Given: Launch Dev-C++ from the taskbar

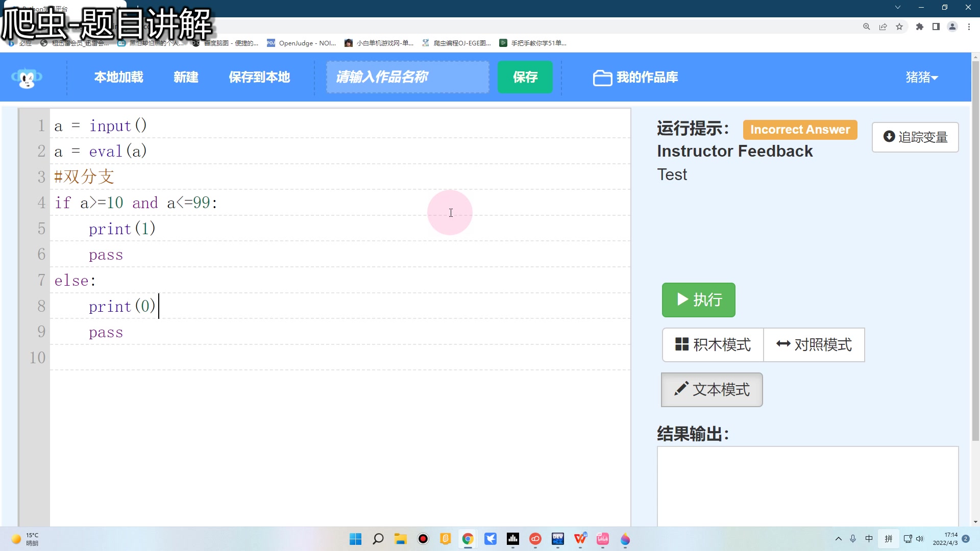Looking at the screenshot, I should (x=558, y=539).
